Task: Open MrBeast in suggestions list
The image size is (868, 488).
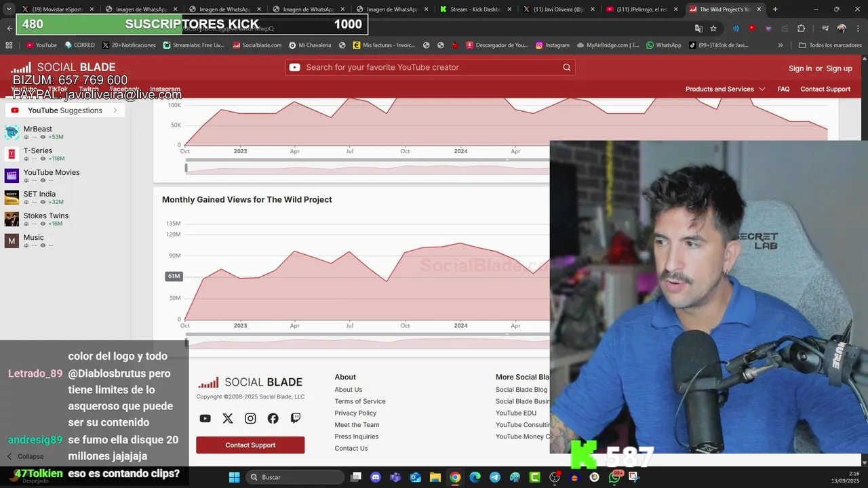Action: [38, 129]
